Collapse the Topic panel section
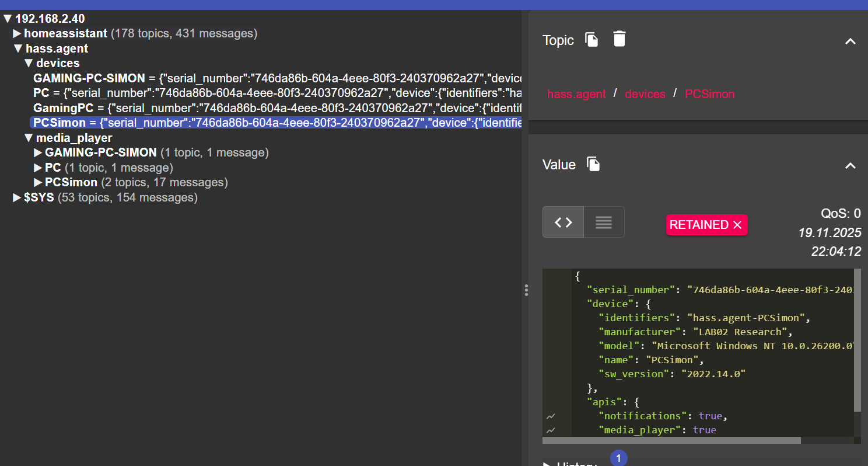The height and width of the screenshot is (466, 868). coord(850,41)
